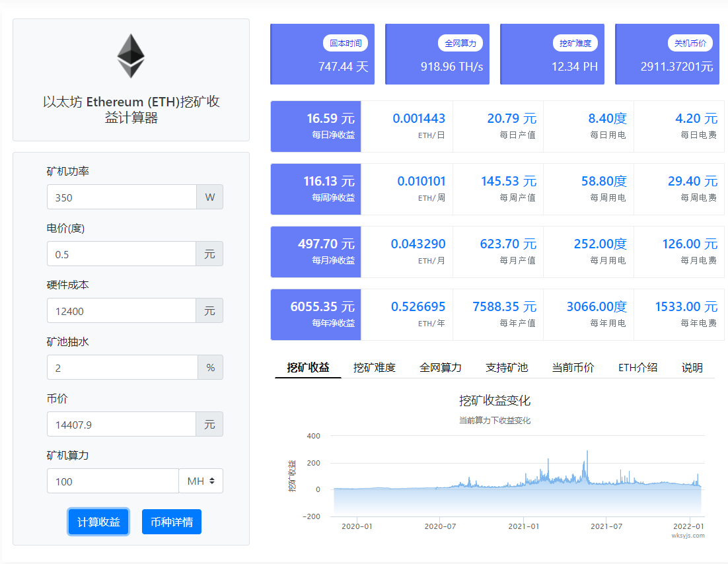Screen dimensions: 728x564
Task: Click the 回本时间 badge
Action: click(346, 43)
